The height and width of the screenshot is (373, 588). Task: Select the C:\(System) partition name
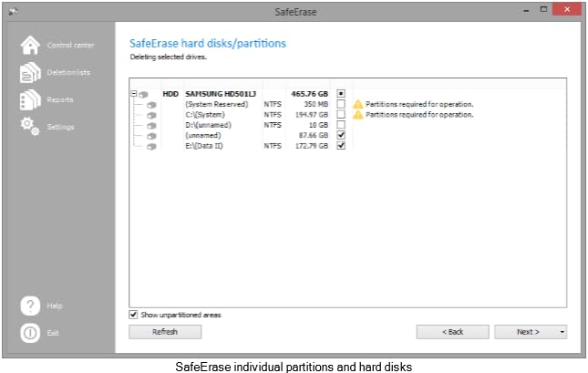coord(205,115)
